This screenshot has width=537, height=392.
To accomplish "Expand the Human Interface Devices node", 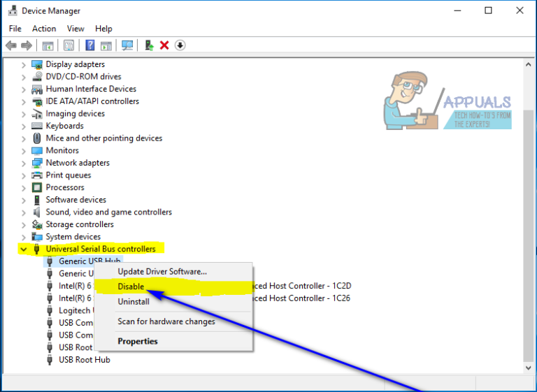I will 24,89.
